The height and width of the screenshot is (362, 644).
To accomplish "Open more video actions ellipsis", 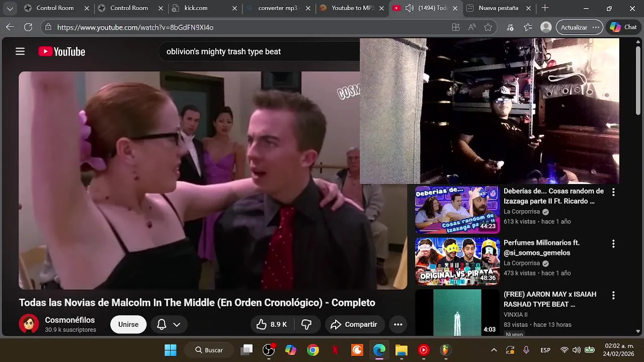I will point(398,324).
